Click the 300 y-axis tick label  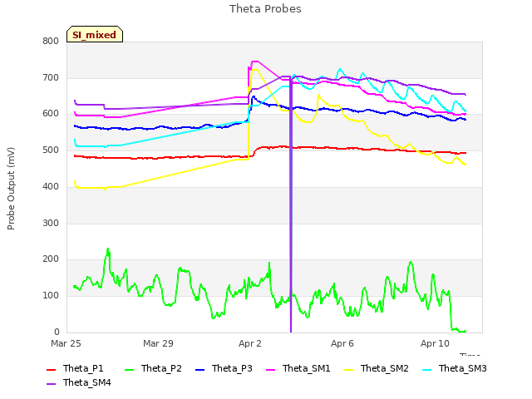51,223
